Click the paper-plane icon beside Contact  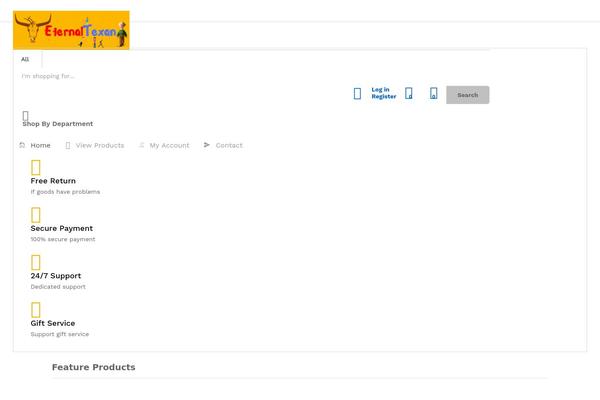tap(207, 145)
